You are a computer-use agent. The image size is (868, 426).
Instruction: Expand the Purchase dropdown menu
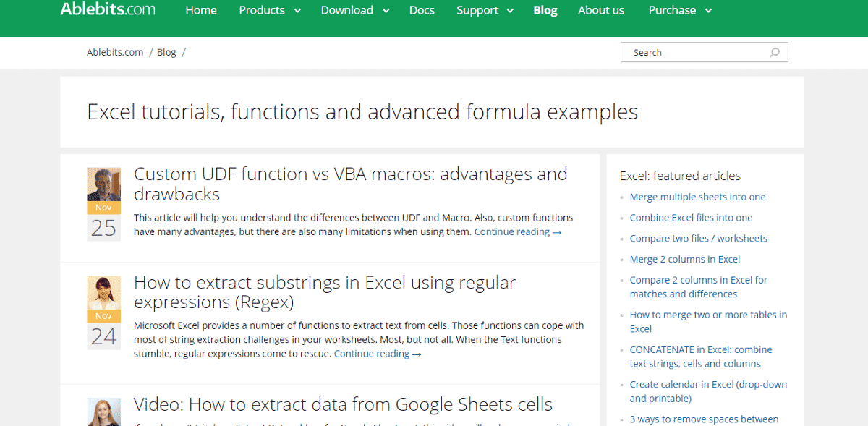coord(678,10)
